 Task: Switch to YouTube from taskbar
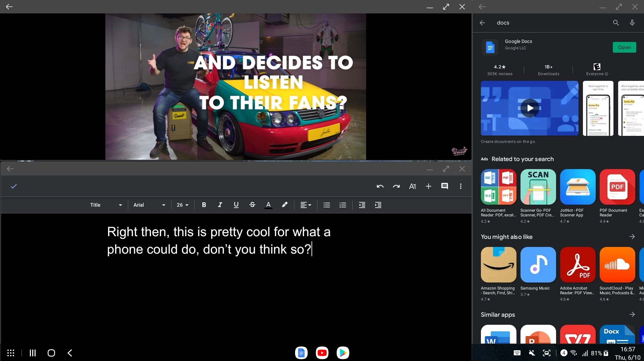(322, 353)
